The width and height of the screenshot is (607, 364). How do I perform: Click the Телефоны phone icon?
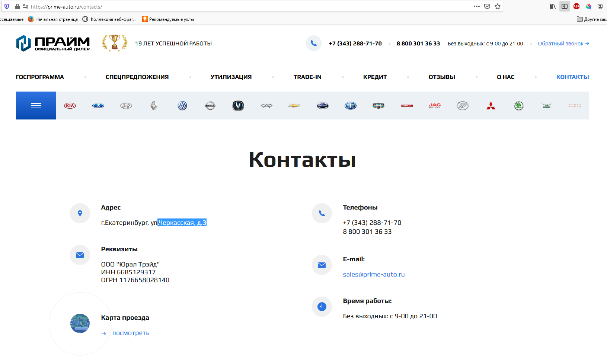(x=322, y=213)
